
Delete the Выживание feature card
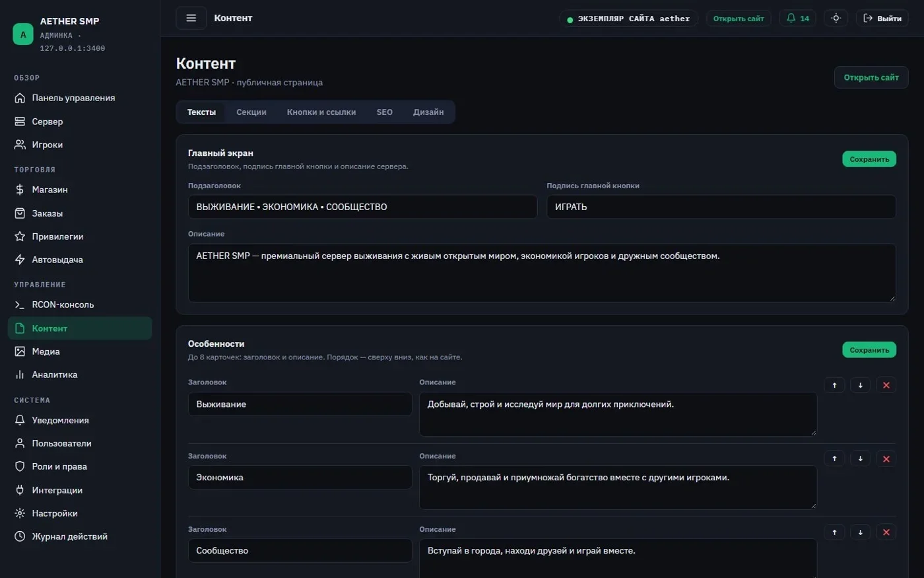coord(886,385)
